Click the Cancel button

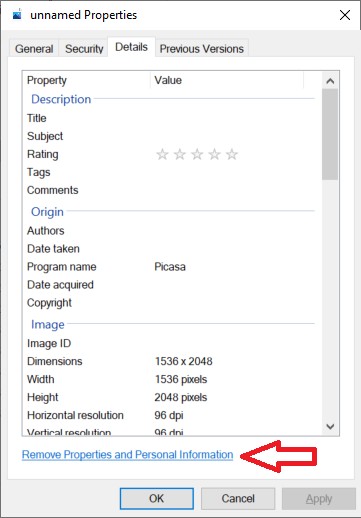[238, 499]
